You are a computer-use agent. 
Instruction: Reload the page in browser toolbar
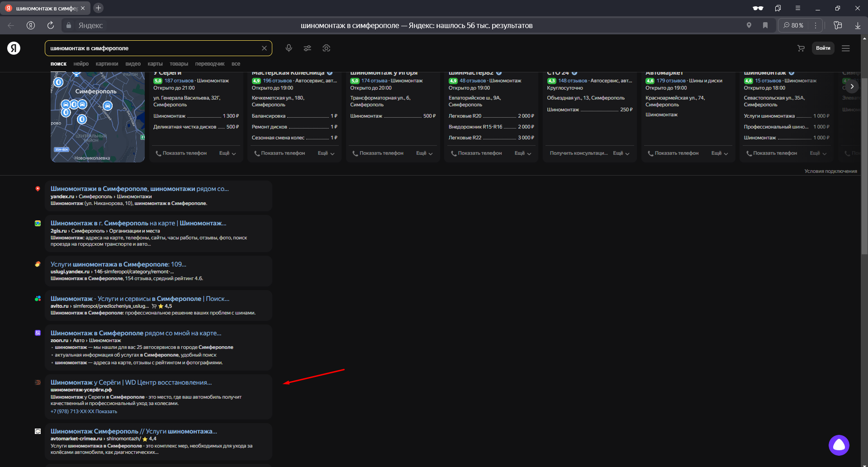(x=51, y=25)
